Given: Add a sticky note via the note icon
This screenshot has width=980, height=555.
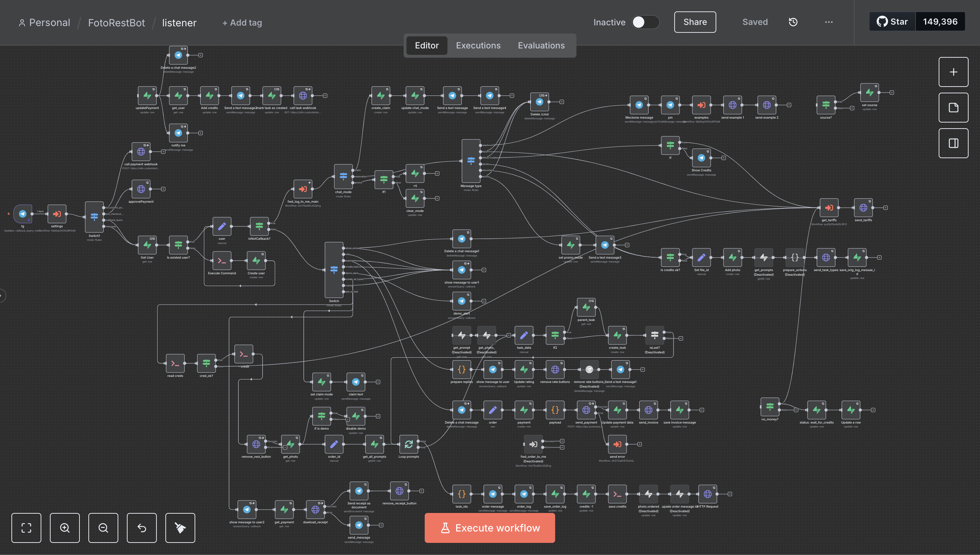Looking at the screenshot, I should click(x=953, y=108).
